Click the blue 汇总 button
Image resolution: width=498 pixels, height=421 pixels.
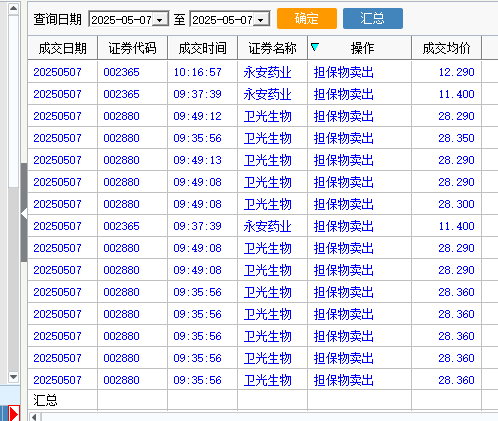[x=373, y=18]
